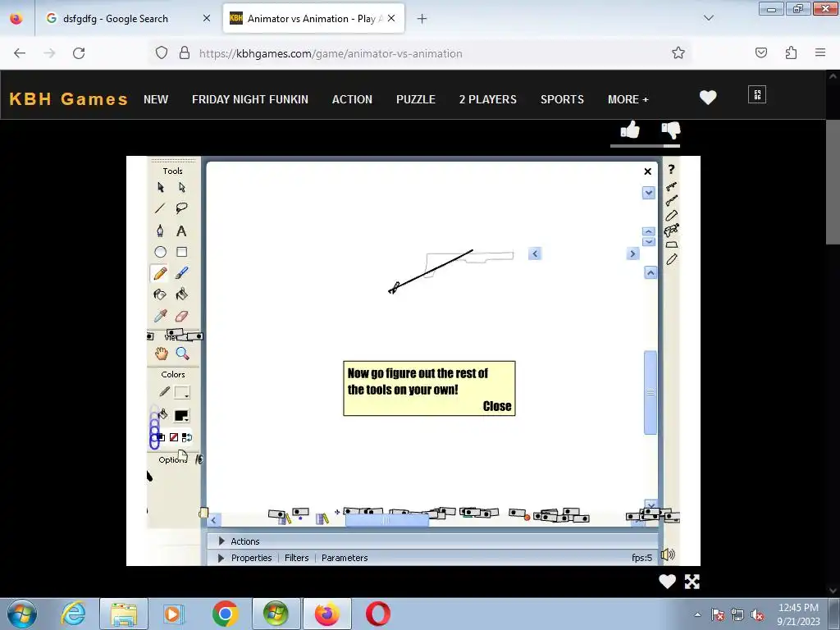
Task: Select the Ink Bottle tool
Action: click(160, 294)
